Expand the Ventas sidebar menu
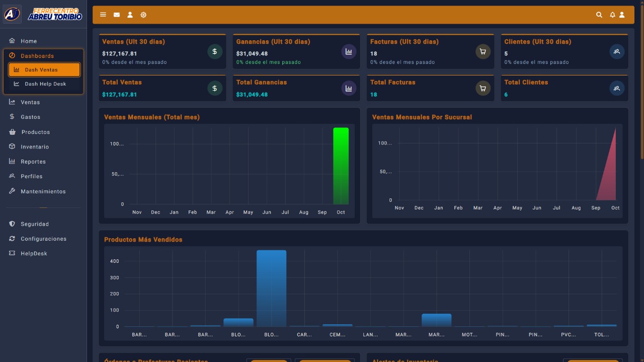 pyautogui.click(x=30, y=102)
